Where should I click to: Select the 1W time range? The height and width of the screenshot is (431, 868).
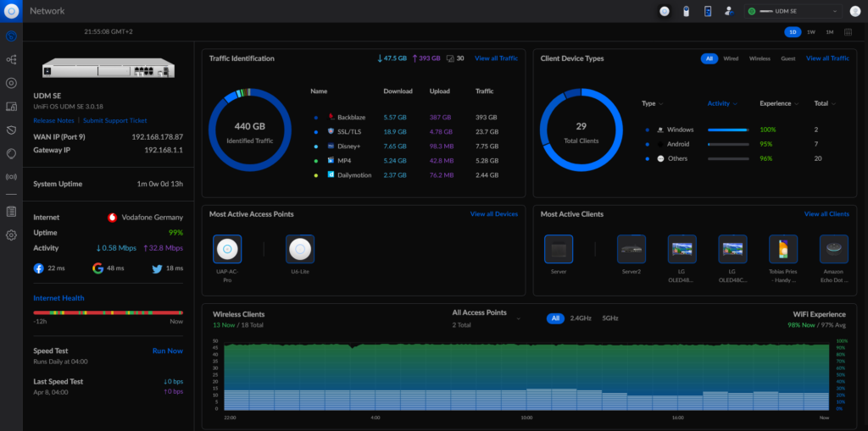tap(811, 32)
